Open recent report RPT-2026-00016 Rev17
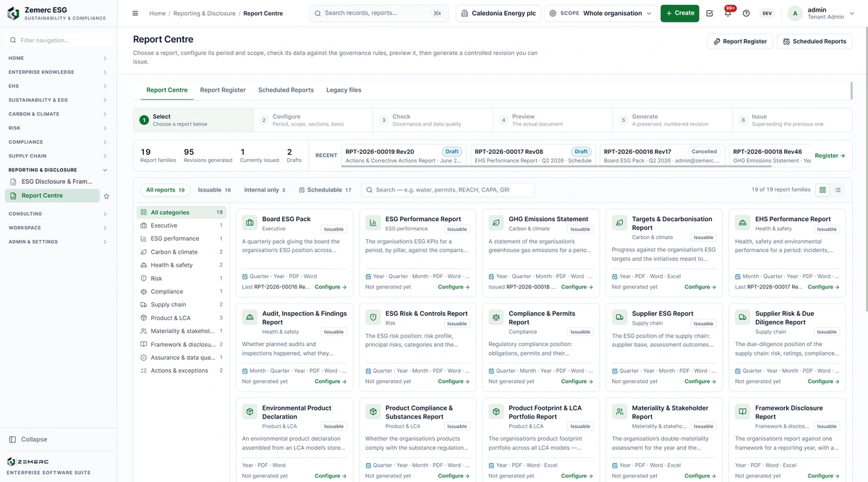The image size is (868, 482). [x=662, y=156]
